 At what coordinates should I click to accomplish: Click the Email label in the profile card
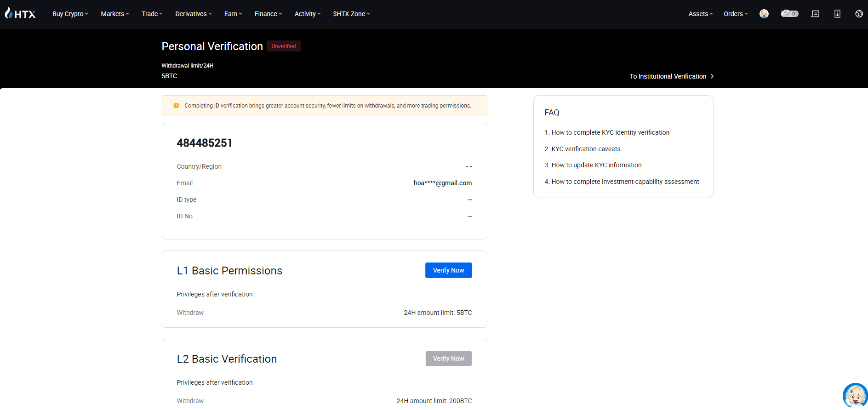pyautogui.click(x=185, y=183)
